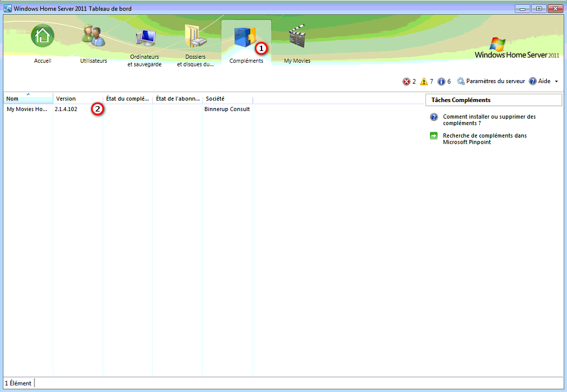
Task: Close the Tableau de bord window
Action: pos(555,8)
